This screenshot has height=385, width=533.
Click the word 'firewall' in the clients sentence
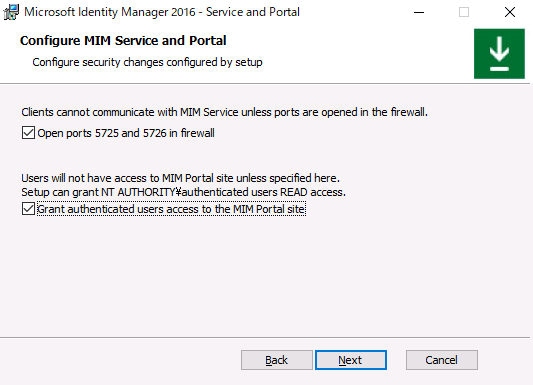(x=409, y=112)
